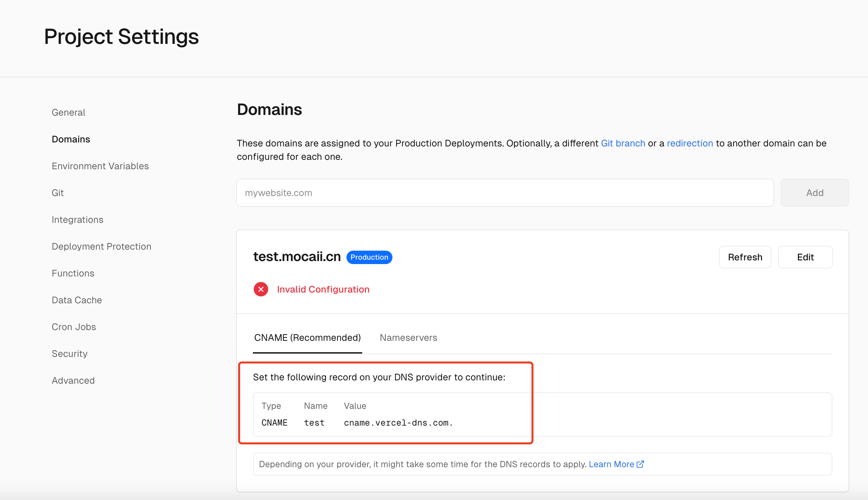Click the external link icon beside Learn More
The width and height of the screenshot is (868, 500).
coord(640,464)
